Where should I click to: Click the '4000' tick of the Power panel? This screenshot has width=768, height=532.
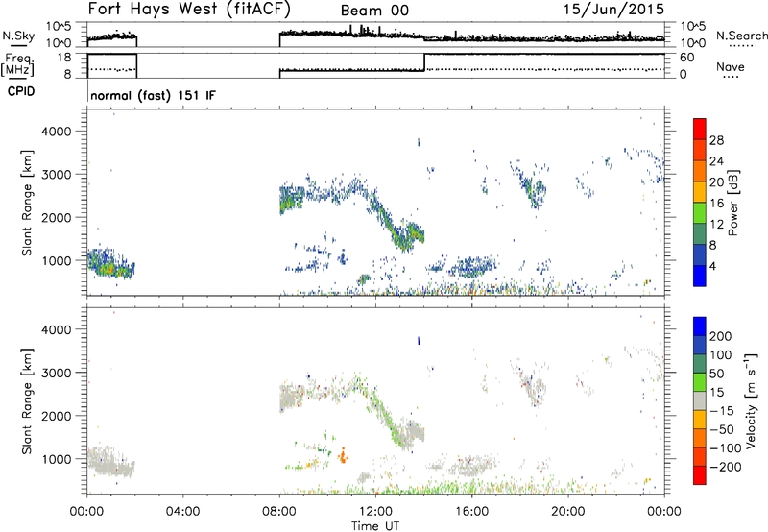57,132
